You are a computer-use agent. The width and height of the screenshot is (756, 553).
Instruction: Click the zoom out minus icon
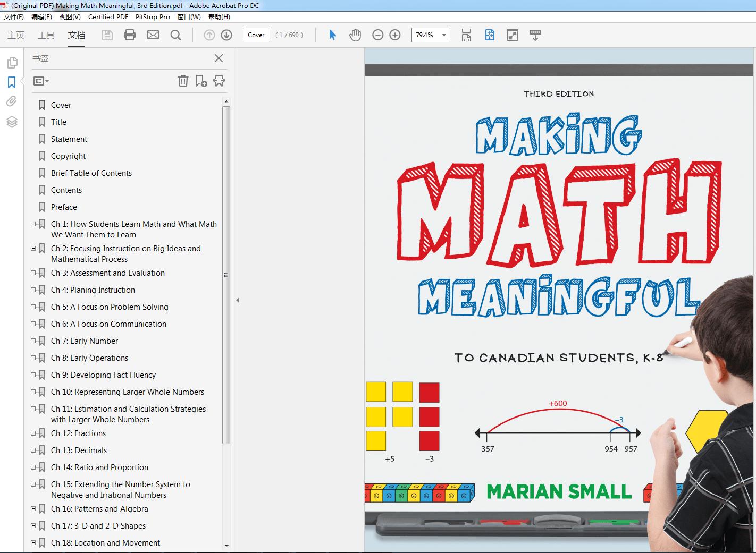tap(378, 35)
